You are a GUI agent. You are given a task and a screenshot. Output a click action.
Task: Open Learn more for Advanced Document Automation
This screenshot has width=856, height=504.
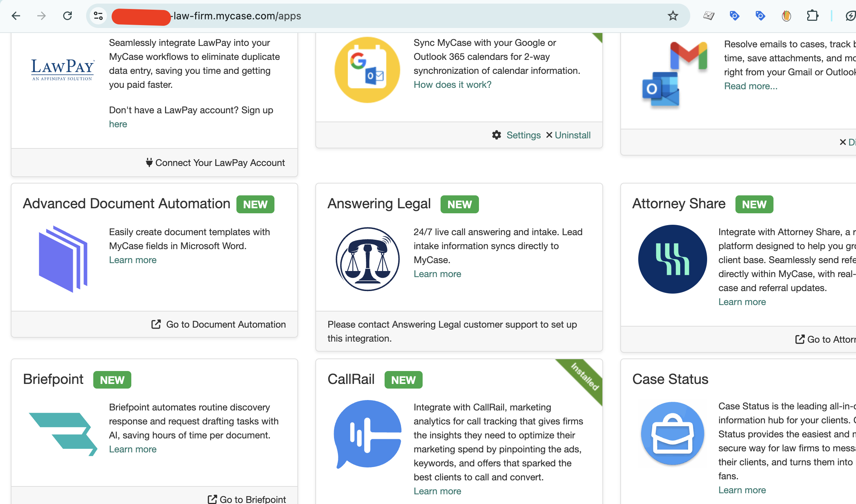(x=133, y=260)
